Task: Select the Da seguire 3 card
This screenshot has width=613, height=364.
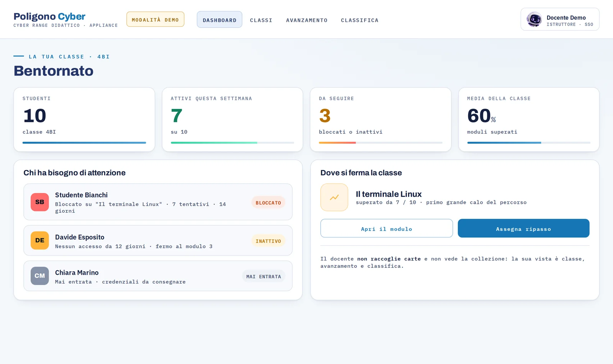Action: point(380,120)
